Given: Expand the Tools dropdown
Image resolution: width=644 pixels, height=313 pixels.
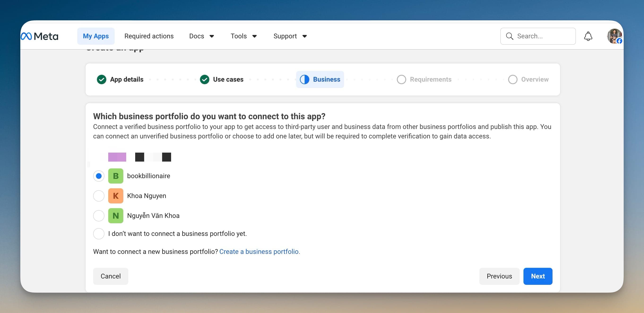Looking at the screenshot, I should coord(244,36).
